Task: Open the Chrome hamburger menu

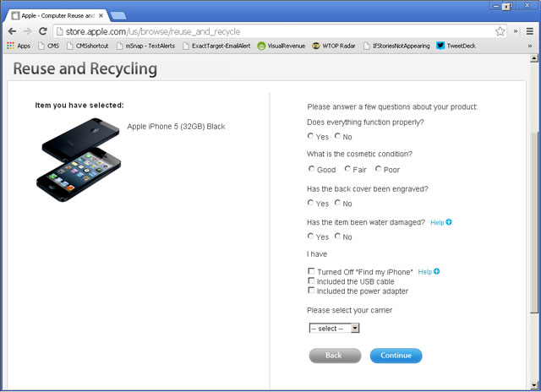Action: click(x=530, y=31)
